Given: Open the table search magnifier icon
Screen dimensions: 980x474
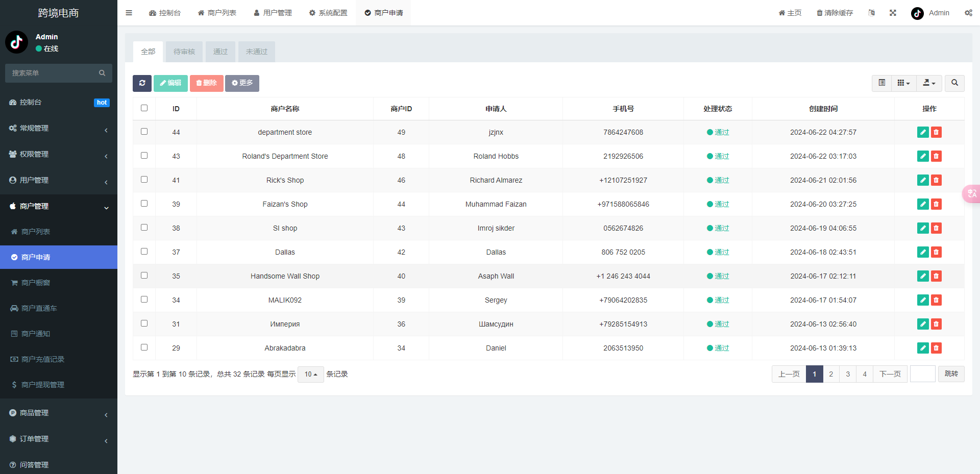Looking at the screenshot, I should pyautogui.click(x=954, y=83).
